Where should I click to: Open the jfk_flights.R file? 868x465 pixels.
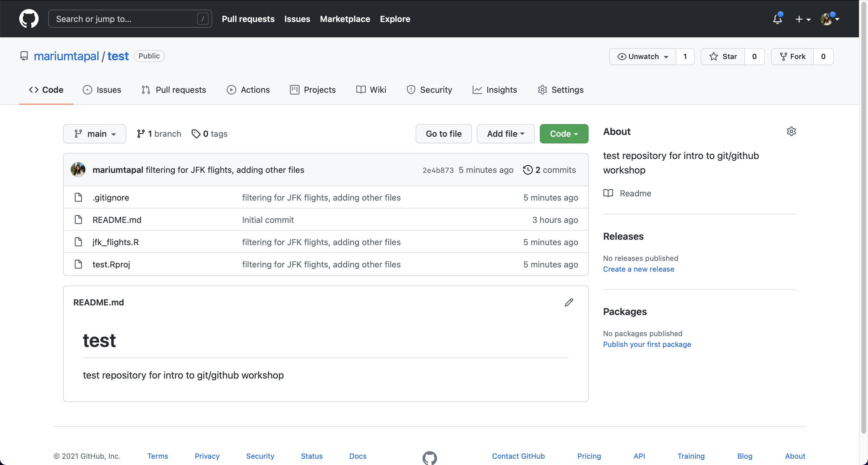[115, 242]
